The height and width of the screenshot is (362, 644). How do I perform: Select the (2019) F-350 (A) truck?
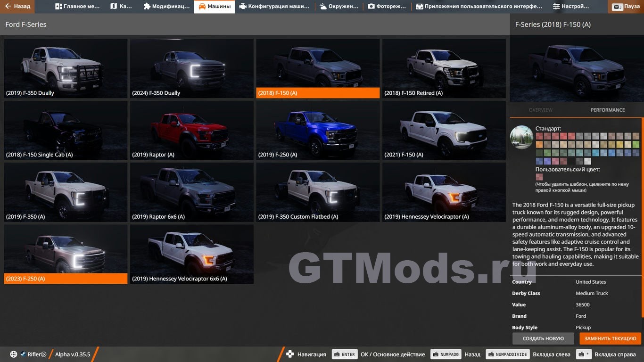pyautogui.click(x=66, y=192)
